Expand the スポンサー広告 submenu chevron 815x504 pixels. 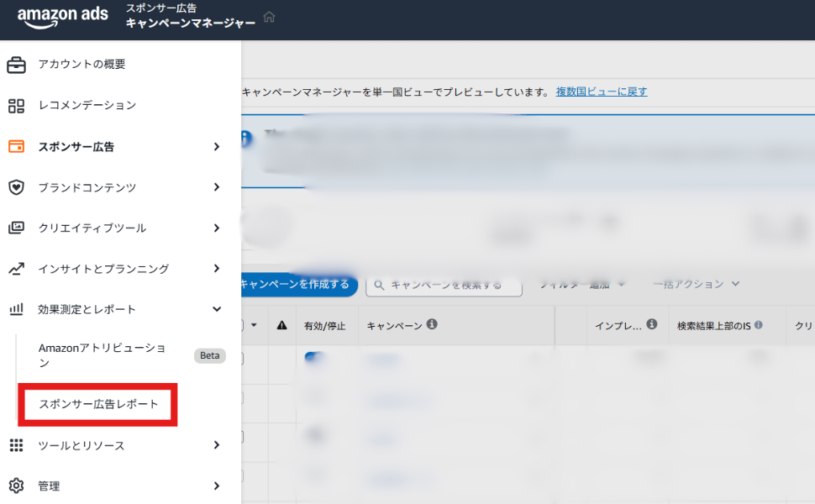pyautogui.click(x=217, y=146)
